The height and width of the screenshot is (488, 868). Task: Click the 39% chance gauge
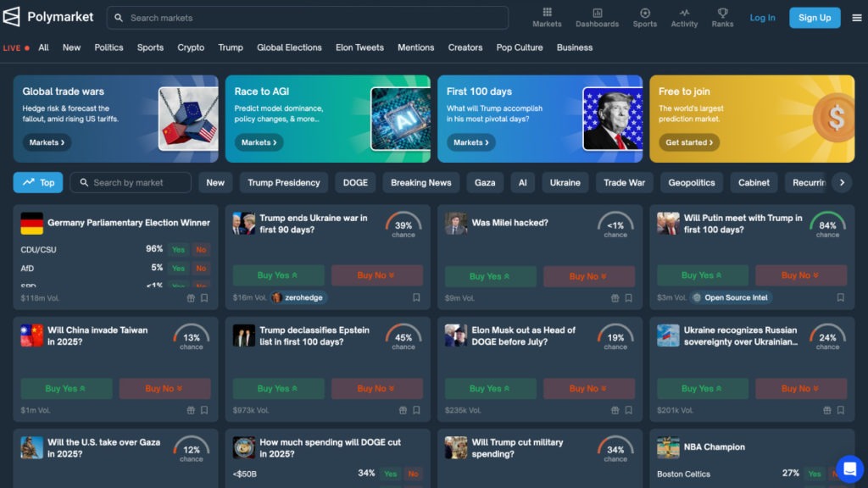pos(403,225)
